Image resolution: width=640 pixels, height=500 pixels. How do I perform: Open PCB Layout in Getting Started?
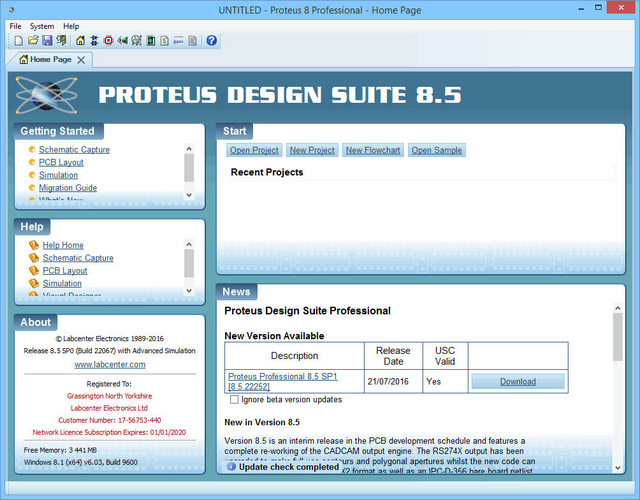(61, 162)
